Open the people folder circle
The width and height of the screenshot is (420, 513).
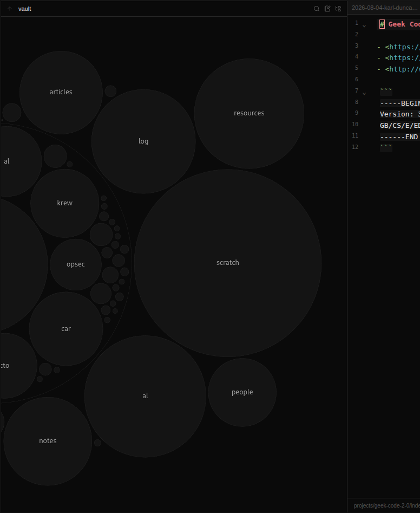(x=242, y=392)
